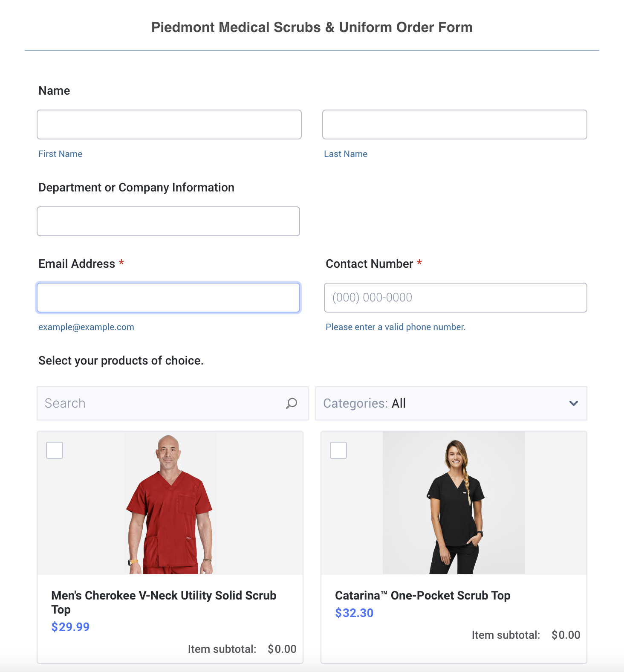Screen dimensions: 624x672
Task: Check the Men's Cherokee Scrub Top checkbox
Action: coord(55,450)
